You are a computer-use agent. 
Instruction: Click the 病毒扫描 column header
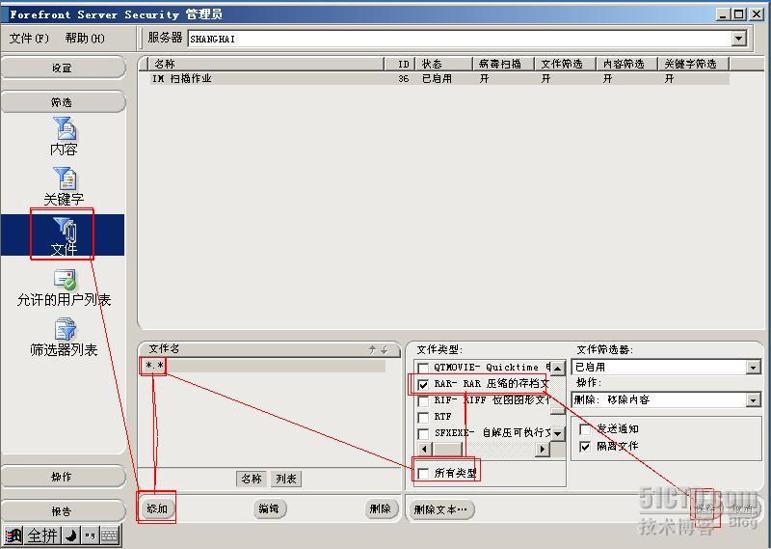coord(504,64)
